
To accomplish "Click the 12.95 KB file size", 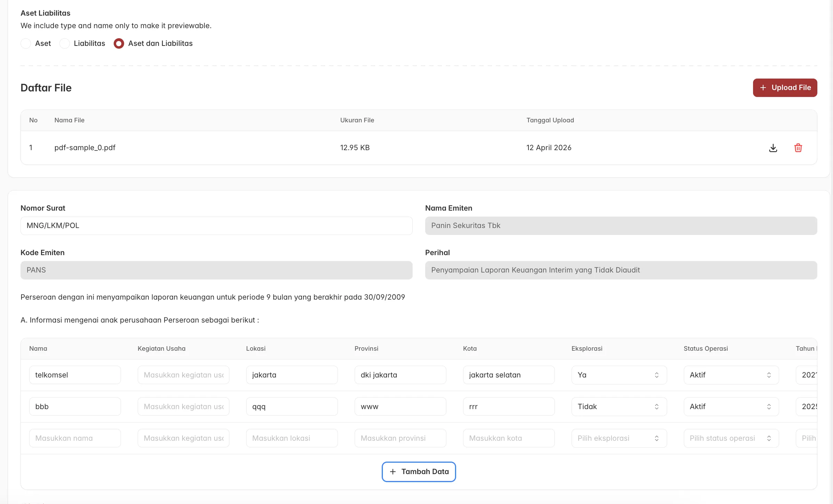I will point(355,148).
